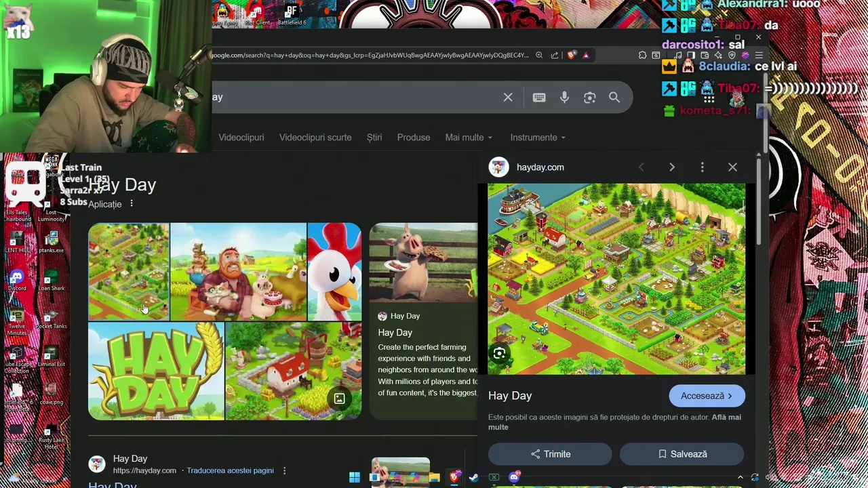Open the Hay Day logo thumbnail
The width and height of the screenshot is (868, 488).
156,371
